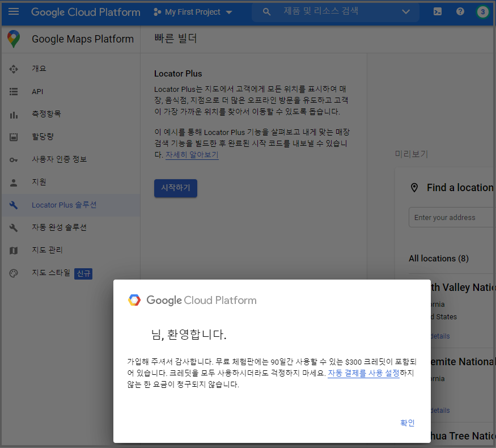Go to 지도 관리 in sidebar

[x=47, y=250]
